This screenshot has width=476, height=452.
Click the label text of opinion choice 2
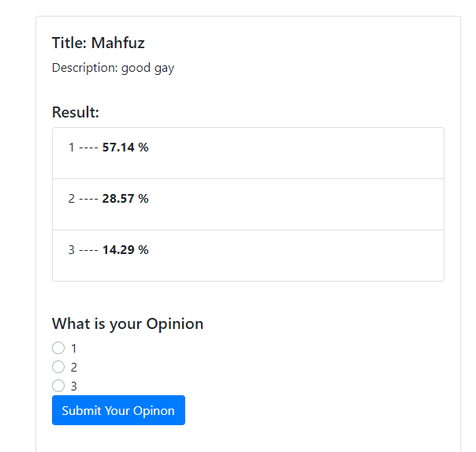74,367
